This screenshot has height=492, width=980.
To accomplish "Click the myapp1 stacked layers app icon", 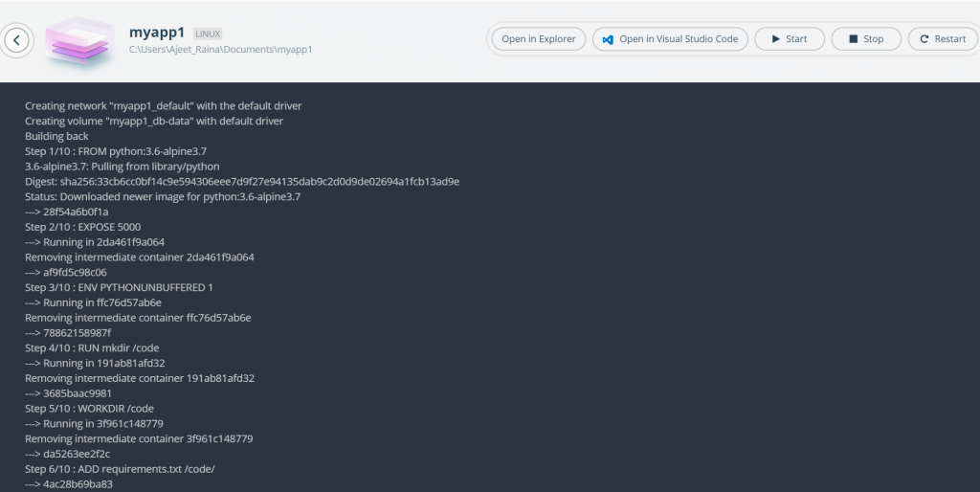I will [80, 42].
